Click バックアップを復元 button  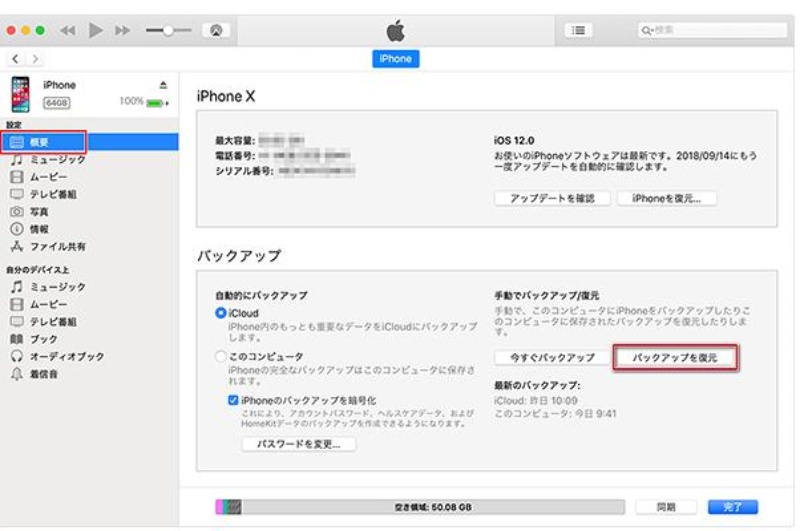[x=675, y=358]
